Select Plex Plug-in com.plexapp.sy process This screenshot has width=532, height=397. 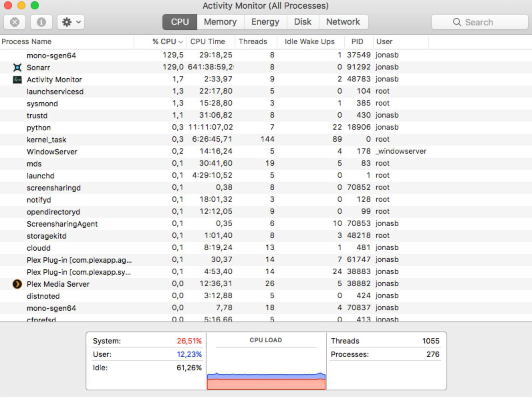(266, 272)
